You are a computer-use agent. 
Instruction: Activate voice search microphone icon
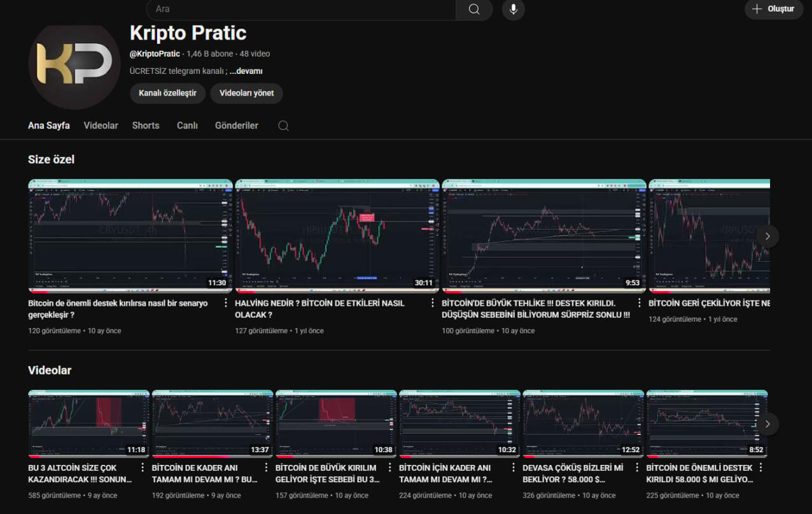pyautogui.click(x=513, y=9)
